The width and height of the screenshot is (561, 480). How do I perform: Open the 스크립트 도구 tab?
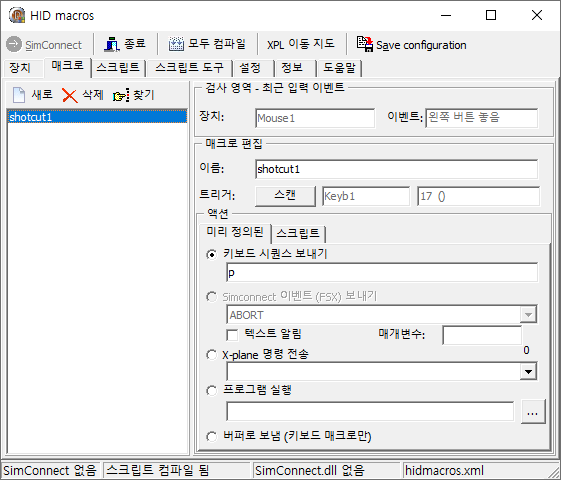pos(189,68)
